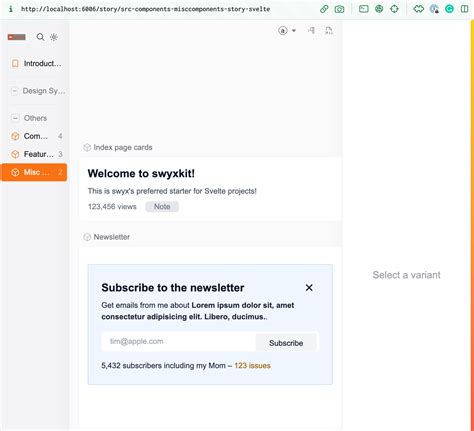Toggle the right-to-left text direction icon
Screen dimensions: 474x431
pyautogui.click(x=311, y=31)
